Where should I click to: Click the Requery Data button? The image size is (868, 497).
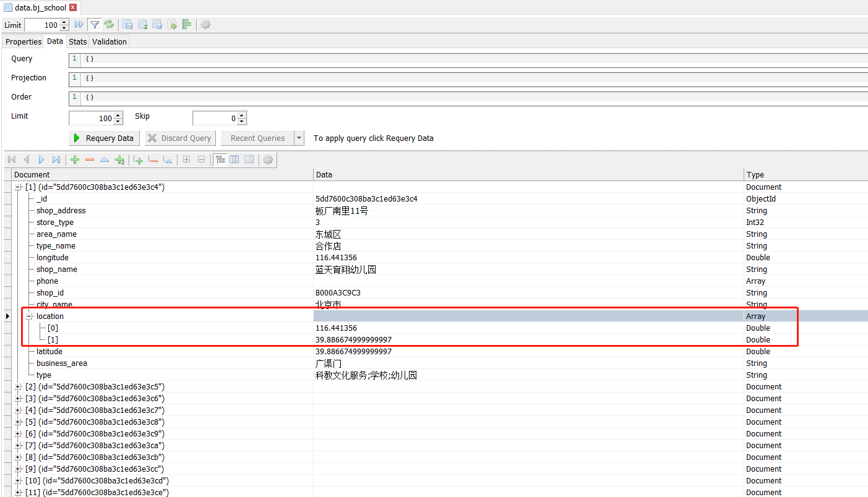coord(103,138)
